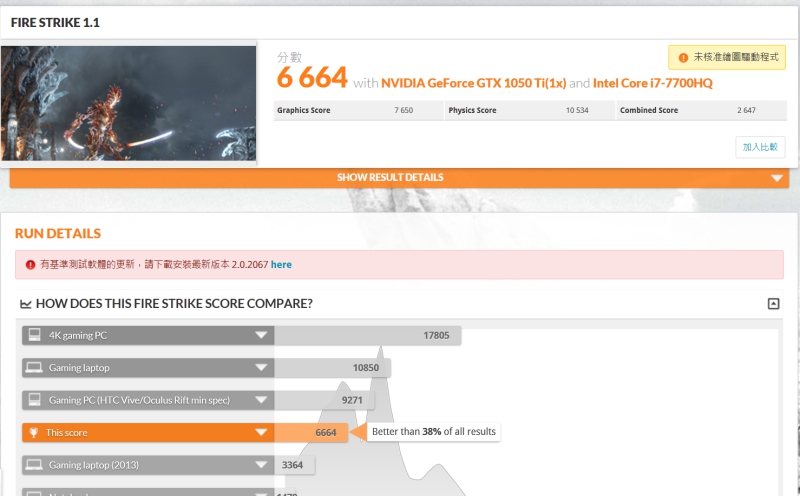Open the NVIDIA GeForce GTX 1050 Ti link
Viewport: 800px width, 496px height.
pyautogui.click(x=473, y=83)
